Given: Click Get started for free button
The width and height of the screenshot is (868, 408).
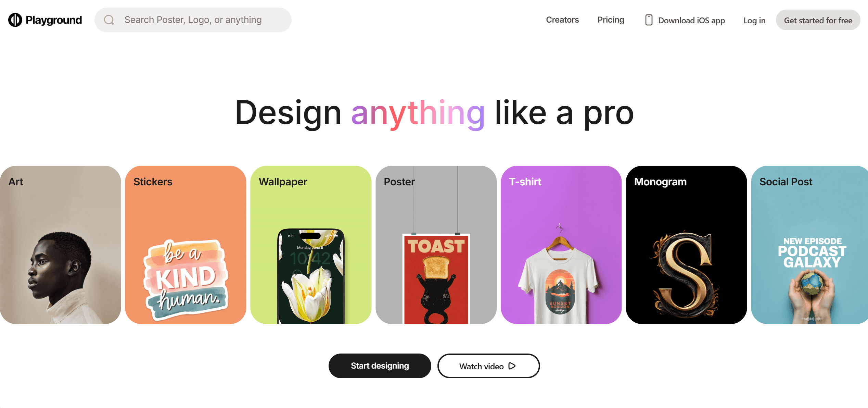Looking at the screenshot, I should [818, 20].
